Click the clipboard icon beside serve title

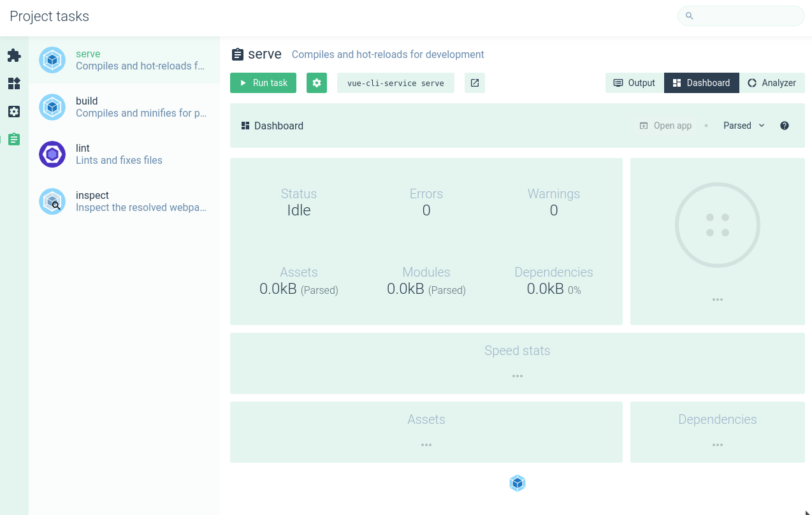(x=238, y=55)
